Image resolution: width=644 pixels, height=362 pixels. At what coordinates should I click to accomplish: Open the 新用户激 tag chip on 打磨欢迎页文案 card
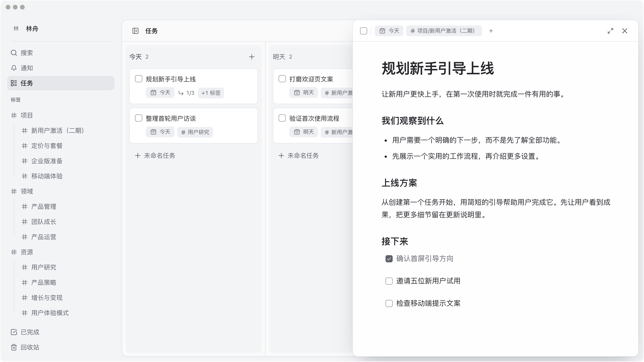tap(337, 93)
